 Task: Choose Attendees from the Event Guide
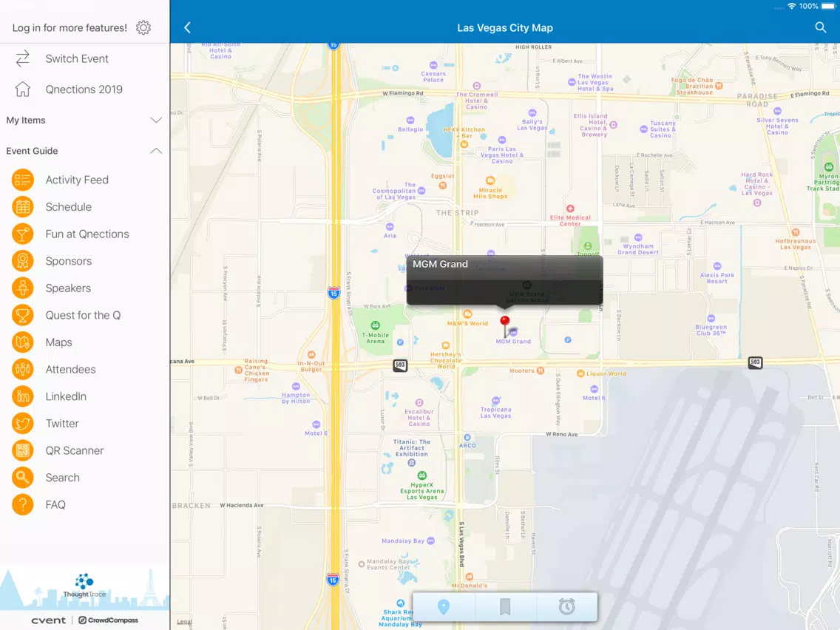point(84,369)
